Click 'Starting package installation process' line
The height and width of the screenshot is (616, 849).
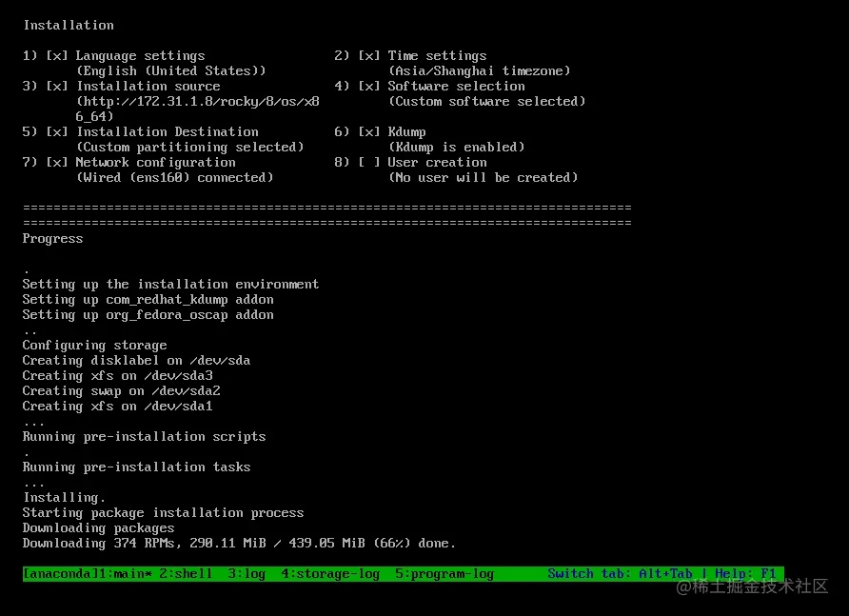pos(163,512)
